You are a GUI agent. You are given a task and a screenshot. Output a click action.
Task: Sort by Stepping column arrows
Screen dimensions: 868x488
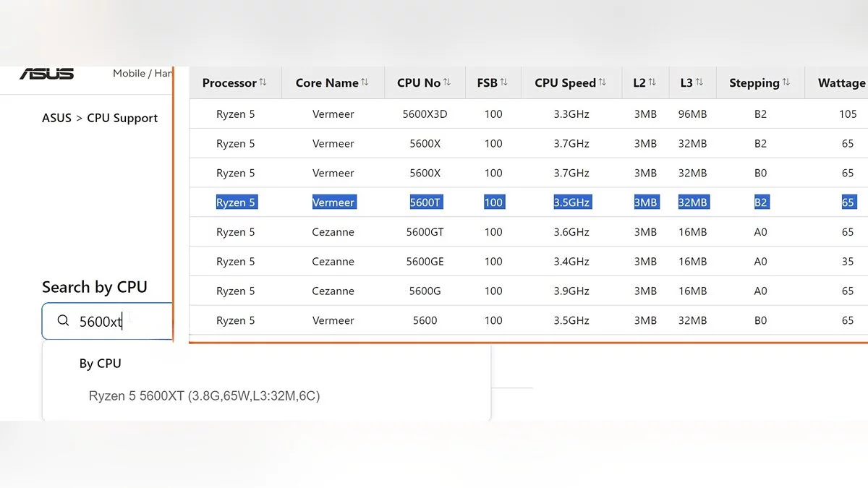tap(786, 82)
